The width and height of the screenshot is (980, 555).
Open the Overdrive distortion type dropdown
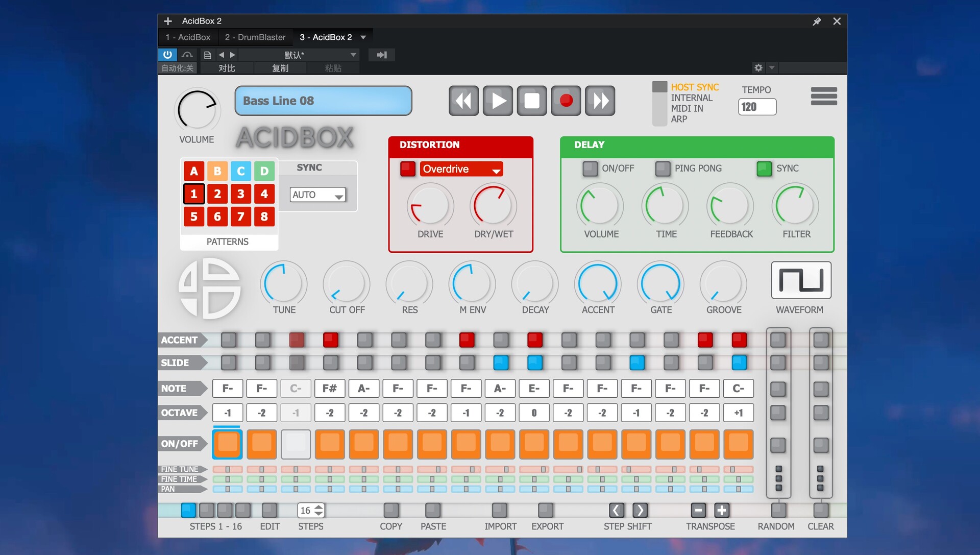461,169
